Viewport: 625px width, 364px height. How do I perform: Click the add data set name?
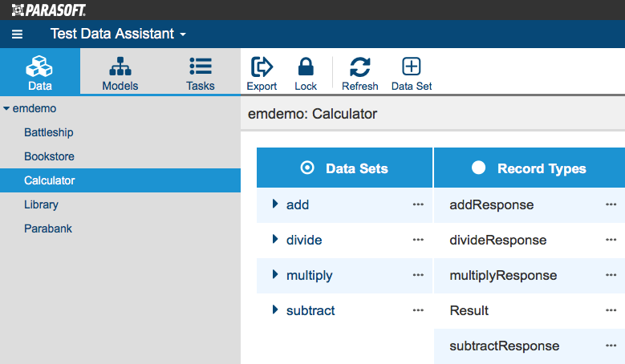tap(298, 204)
